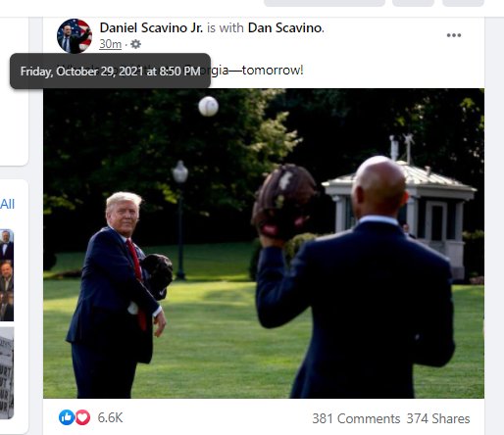
Task: Open the tagged Dan Scavino profile link
Action: 285,27
